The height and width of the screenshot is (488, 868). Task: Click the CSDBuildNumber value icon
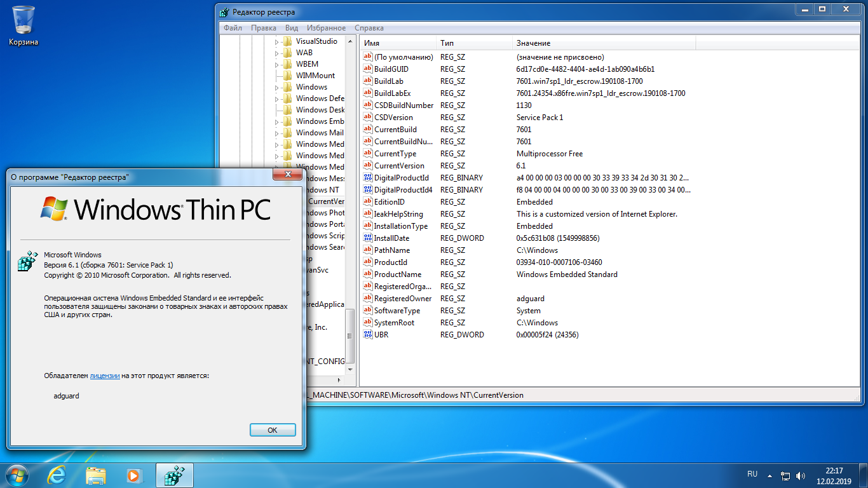point(367,105)
